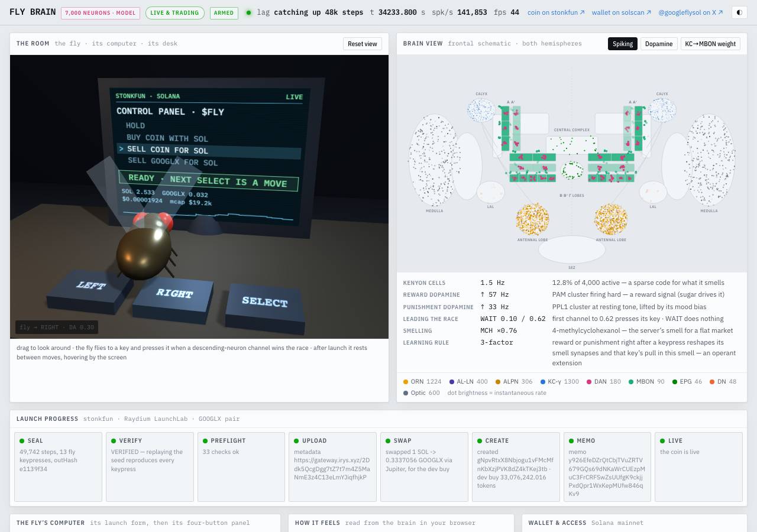
Task: Click READY · NEXT SELECT IS A MOVE banner
Action: pyautogui.click(x=208, y=180)
